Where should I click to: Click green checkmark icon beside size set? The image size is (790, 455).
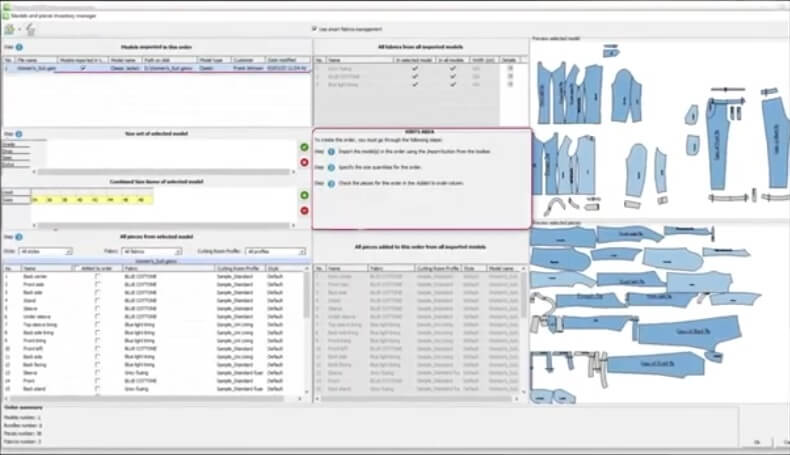tap(304, 147)
